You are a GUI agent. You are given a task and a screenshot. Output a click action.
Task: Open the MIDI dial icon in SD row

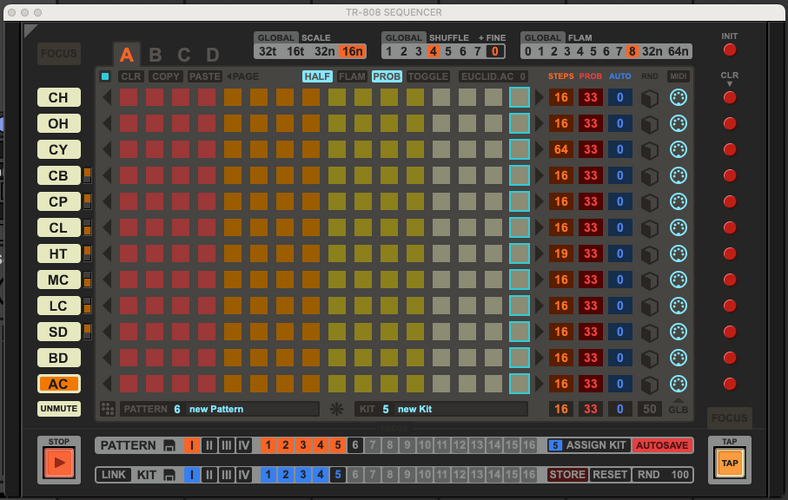[678, 332]
